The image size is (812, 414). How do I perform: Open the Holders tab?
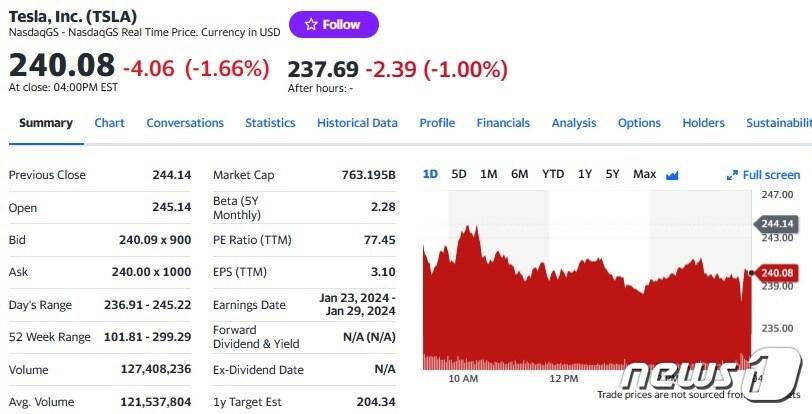pyautogui.click(x=703, y=123)
